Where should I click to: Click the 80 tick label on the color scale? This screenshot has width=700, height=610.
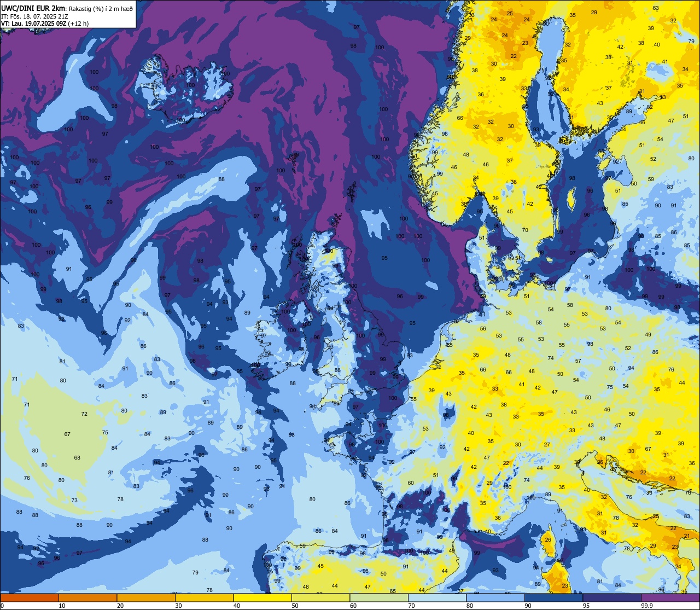point(470,606)
